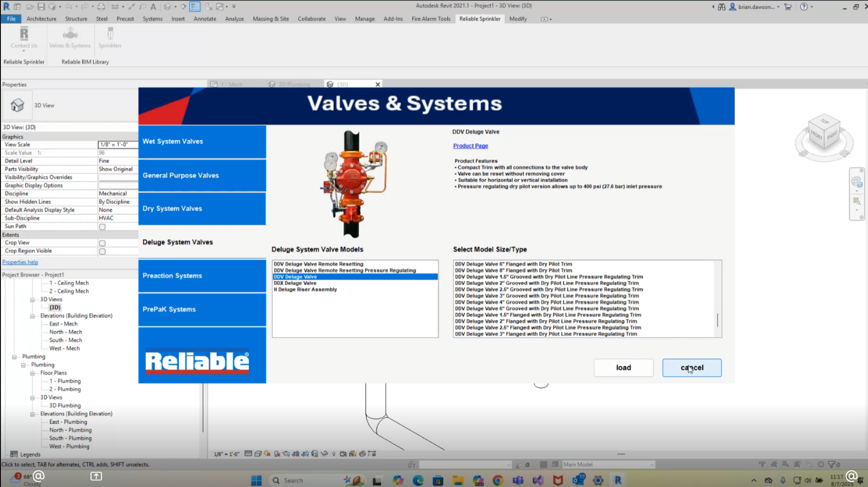Click the Undo arrow icon
868x487 pixels.
(x=68, y=6)
